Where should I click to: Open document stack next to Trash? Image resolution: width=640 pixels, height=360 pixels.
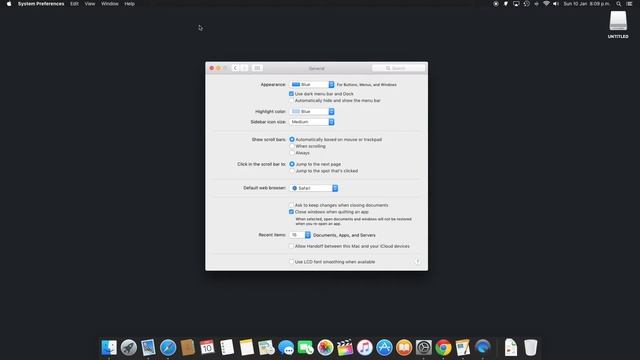[511, 348]
